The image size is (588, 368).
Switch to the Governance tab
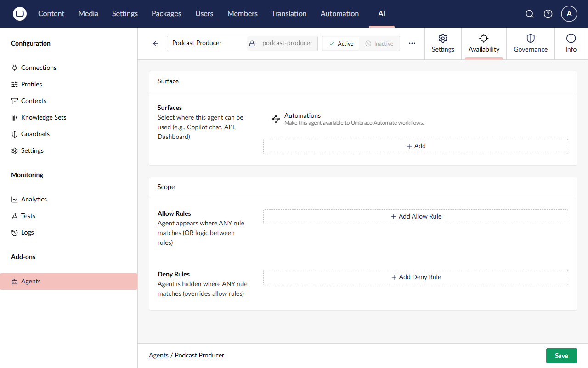(x=531, y=43)
